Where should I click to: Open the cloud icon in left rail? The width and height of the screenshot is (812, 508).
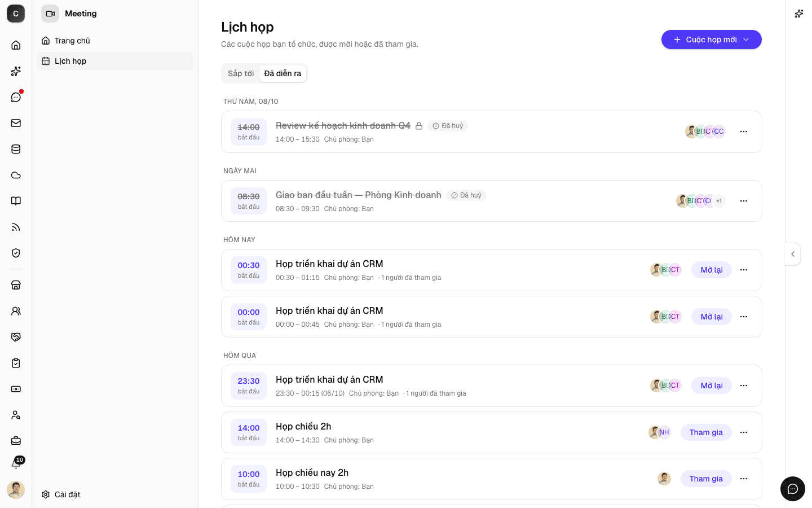16,175
